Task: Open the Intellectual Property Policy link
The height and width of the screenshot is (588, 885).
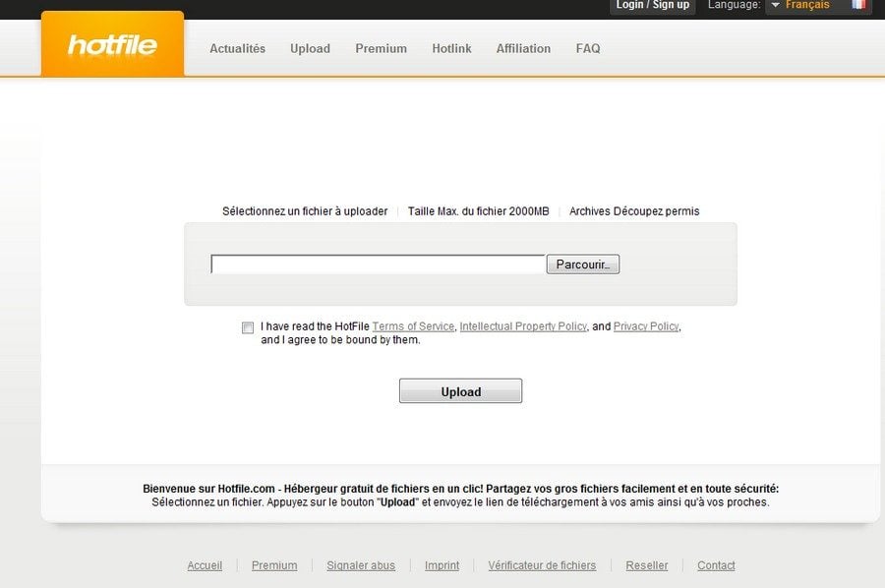Action: 523,326
